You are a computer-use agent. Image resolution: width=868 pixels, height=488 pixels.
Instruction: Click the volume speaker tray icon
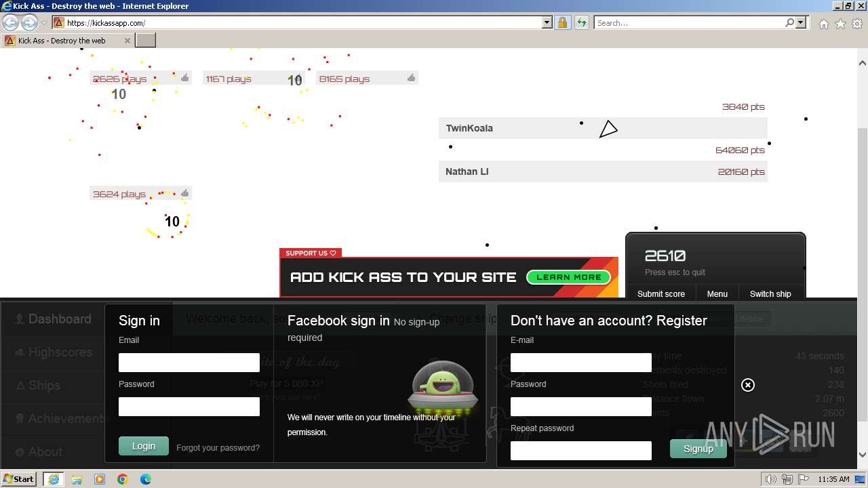click(x=772, y=479)
